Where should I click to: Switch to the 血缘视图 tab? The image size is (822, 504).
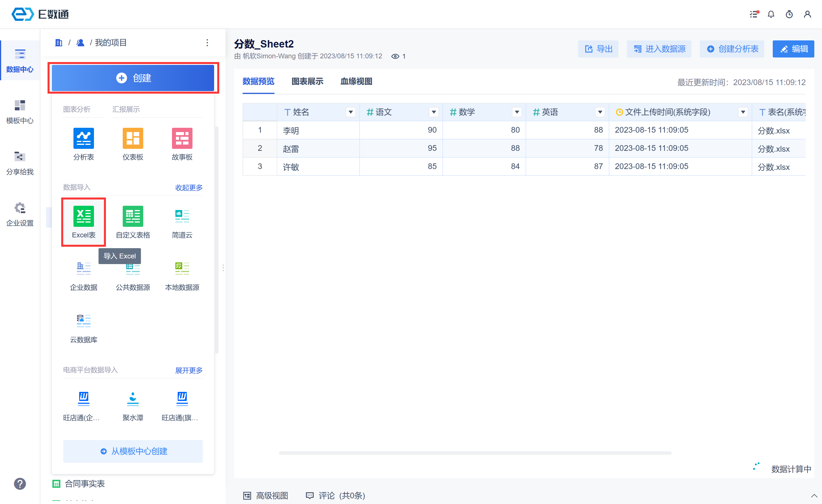356,81
